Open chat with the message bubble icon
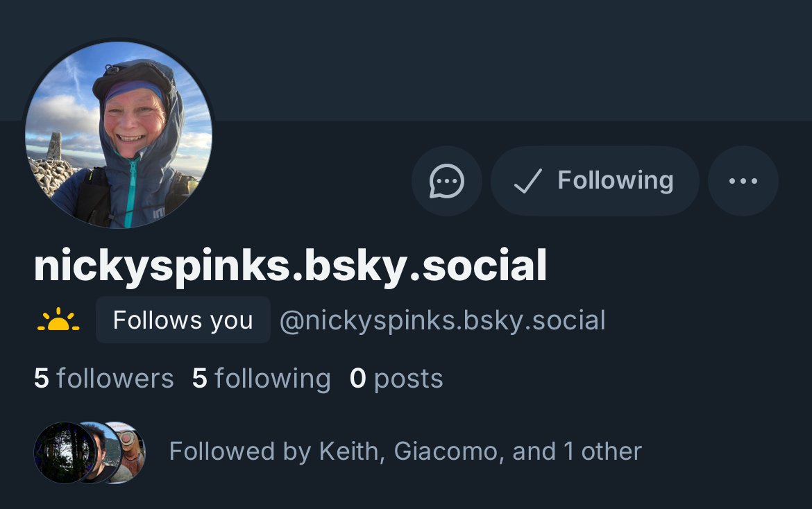 [x=446, y=181]
